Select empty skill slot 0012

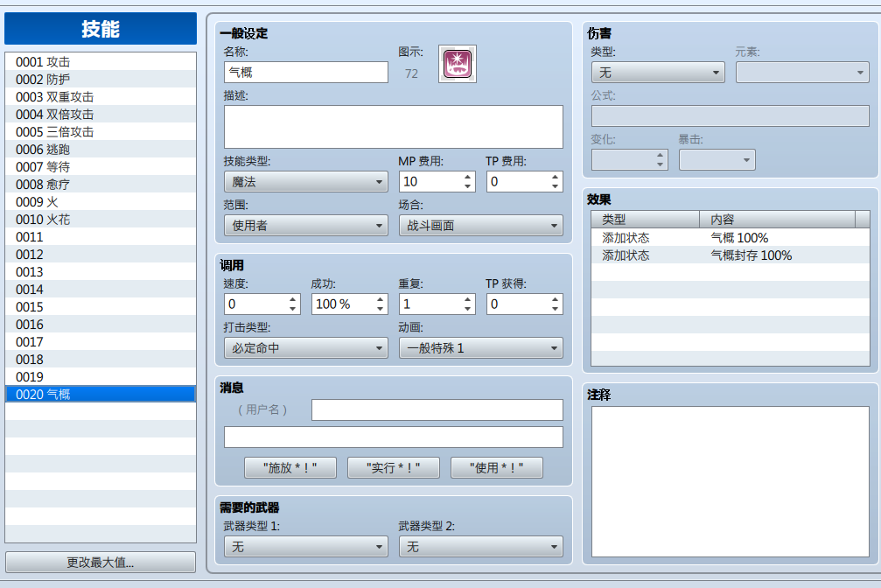click(x=101, y=254)
